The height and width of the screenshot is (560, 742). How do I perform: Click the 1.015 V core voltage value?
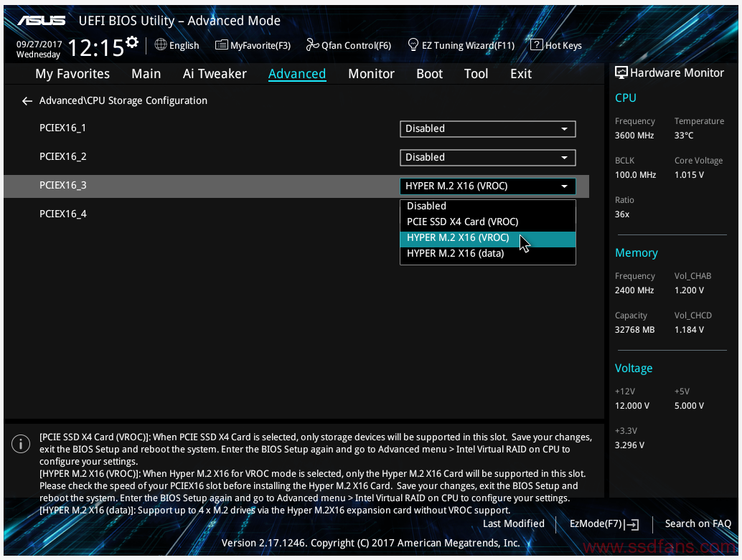689,175
